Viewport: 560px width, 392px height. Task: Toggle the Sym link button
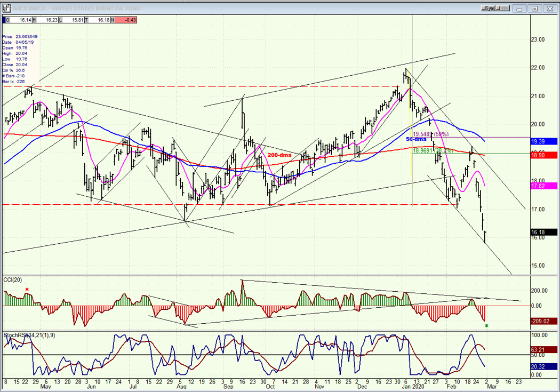coord(488,8)
